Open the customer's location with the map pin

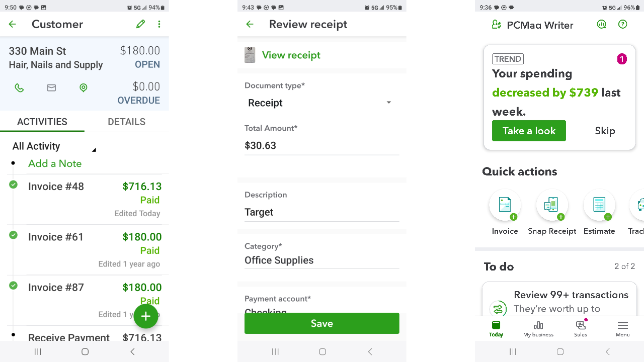point(83,87)
